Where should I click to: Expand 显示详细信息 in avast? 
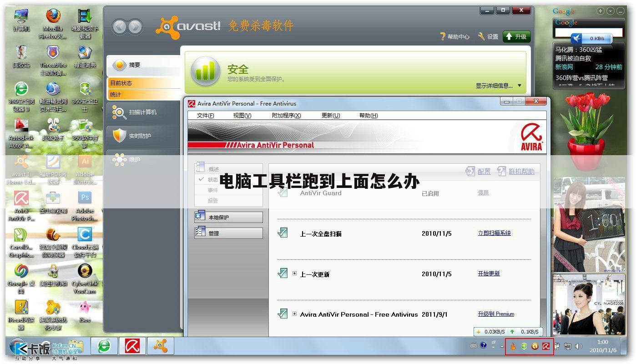[x=499, y=86]
